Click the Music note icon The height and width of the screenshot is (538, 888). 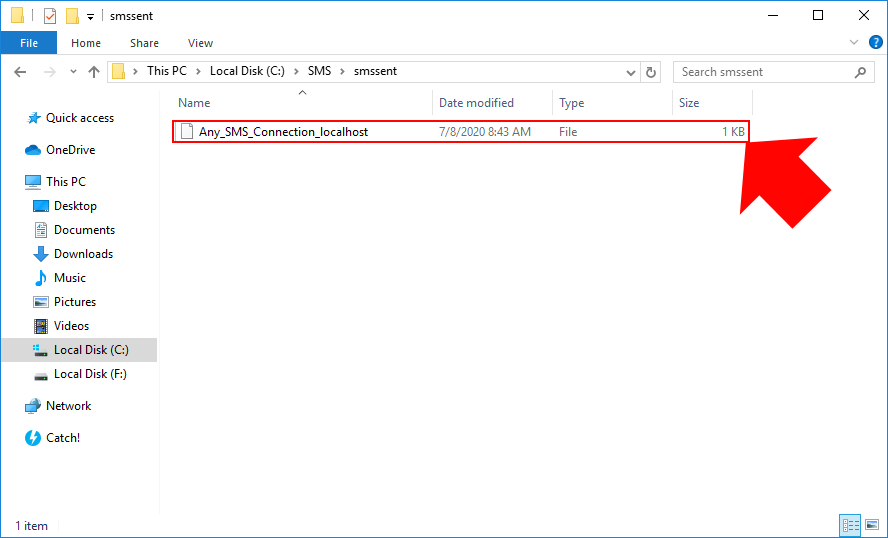pos(41,277)
